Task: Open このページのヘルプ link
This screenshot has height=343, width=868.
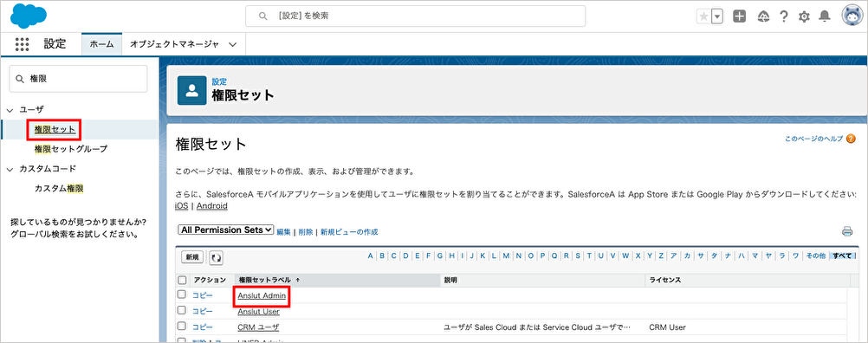Action: pyautogui.click(x=813, y=139)
